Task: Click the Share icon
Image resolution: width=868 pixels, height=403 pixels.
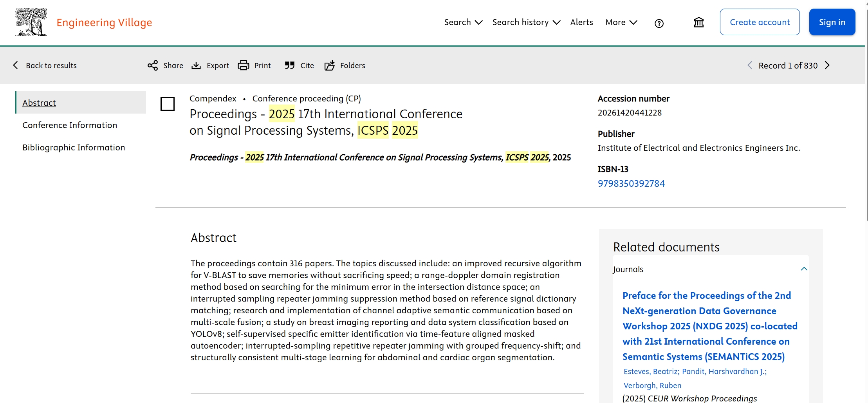Action: (153, 65)
